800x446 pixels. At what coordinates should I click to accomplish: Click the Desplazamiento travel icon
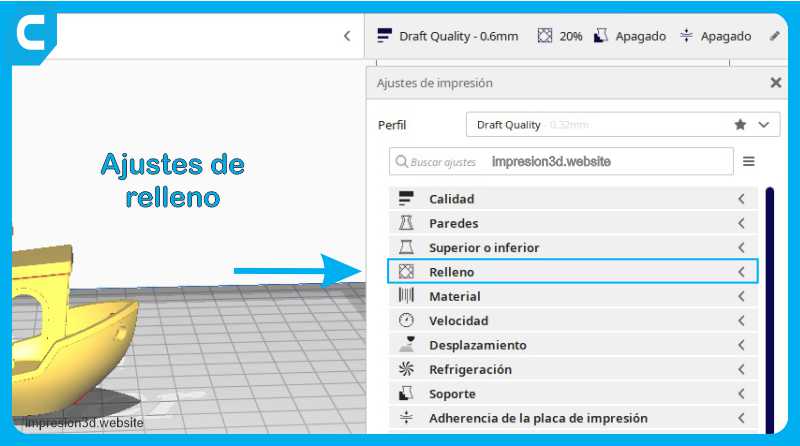(407, 344)
